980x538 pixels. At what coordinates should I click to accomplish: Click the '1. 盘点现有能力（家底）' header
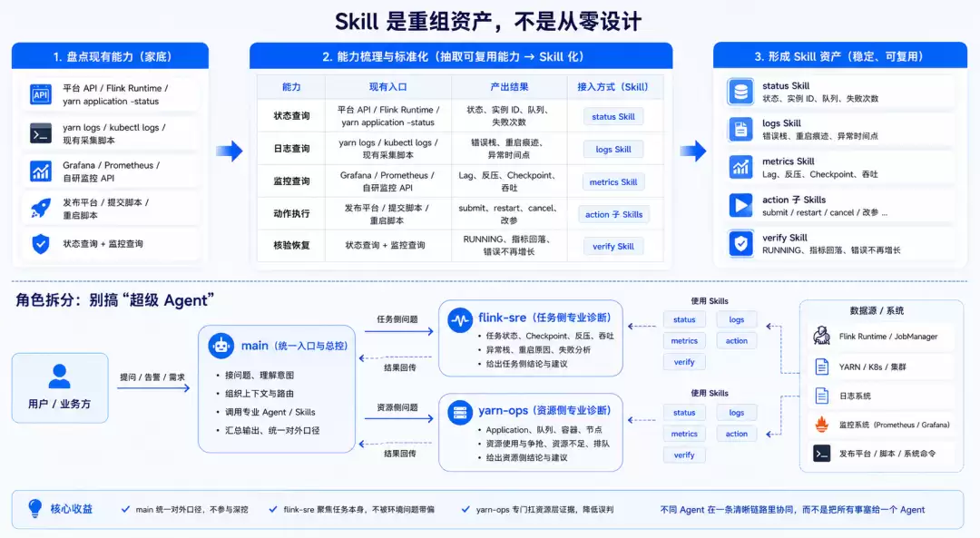[110, 55]
